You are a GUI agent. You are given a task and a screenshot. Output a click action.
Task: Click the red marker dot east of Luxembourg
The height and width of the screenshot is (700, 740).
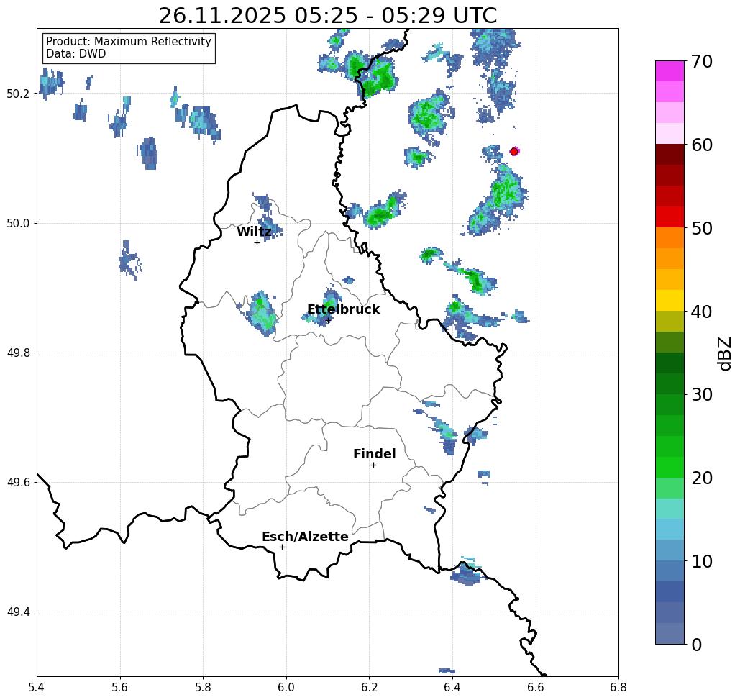[514, 152]
